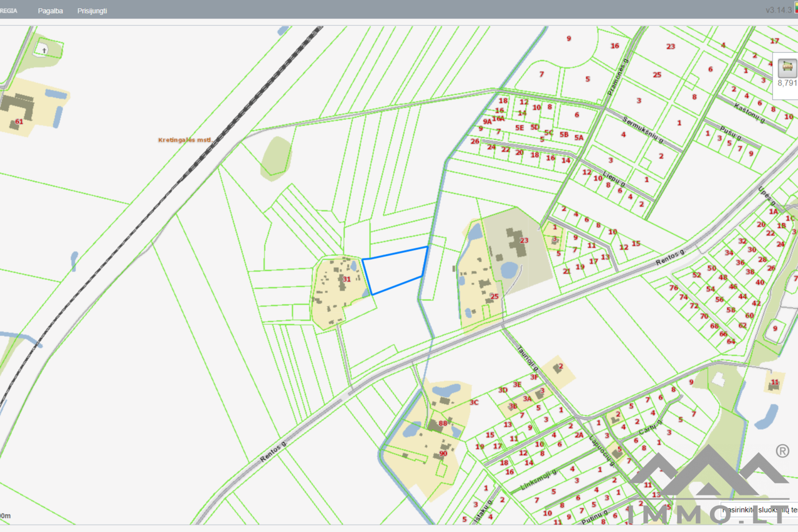
Task: Click parcel number 32
Action: [x=742, y=241]
